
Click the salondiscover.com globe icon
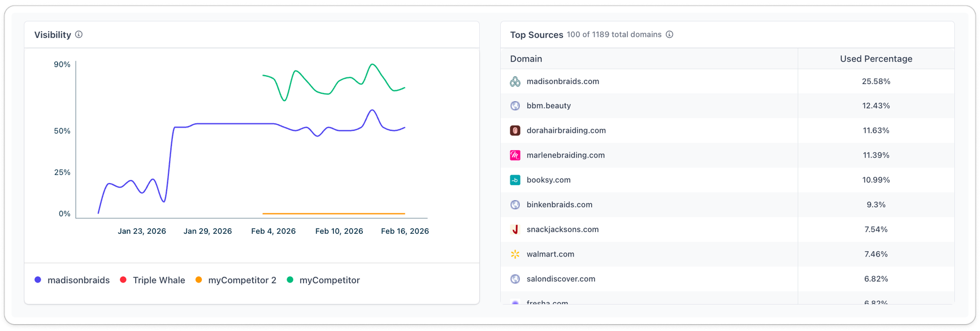pyautogui.click(x=515, y=279)
